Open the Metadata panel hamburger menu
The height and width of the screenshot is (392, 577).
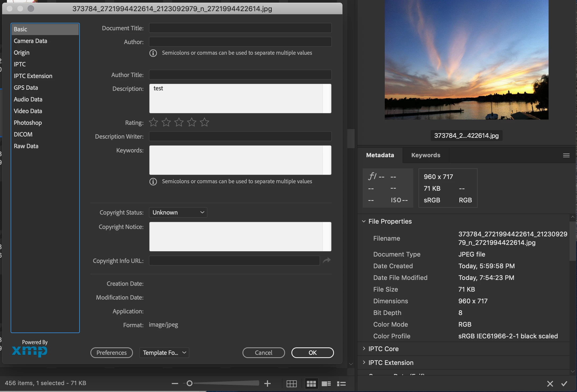(x=566, y=155)
